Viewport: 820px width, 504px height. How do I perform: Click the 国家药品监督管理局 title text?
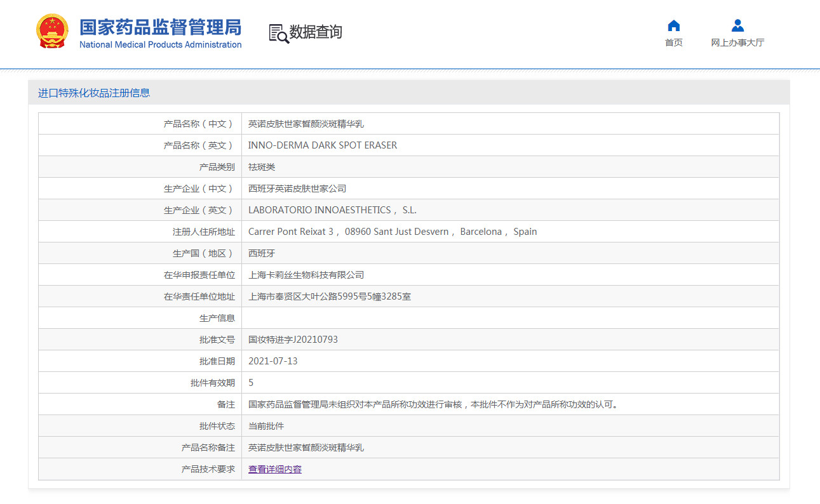(160, 27)
